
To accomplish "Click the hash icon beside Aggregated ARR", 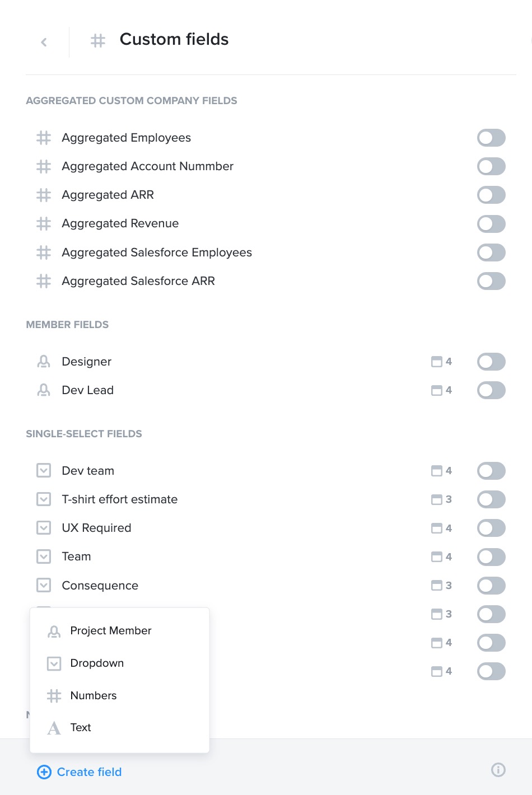I will point(44,195).
